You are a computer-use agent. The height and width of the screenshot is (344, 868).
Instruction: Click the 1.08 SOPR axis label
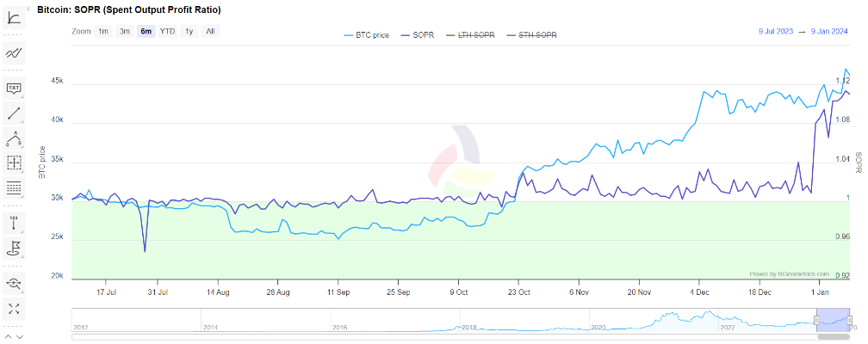[x=842, y=120]
